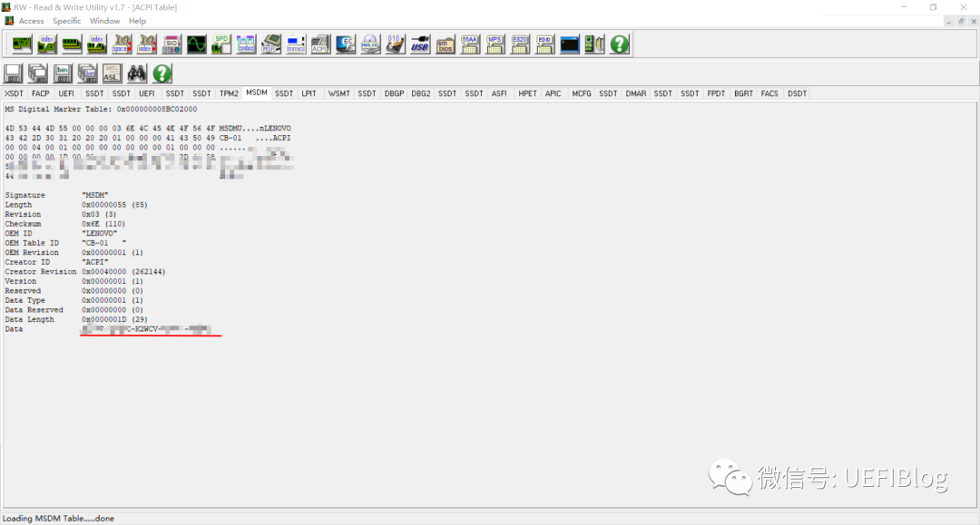
Task: Open the Access menu
Action: (x=31, y=21)
